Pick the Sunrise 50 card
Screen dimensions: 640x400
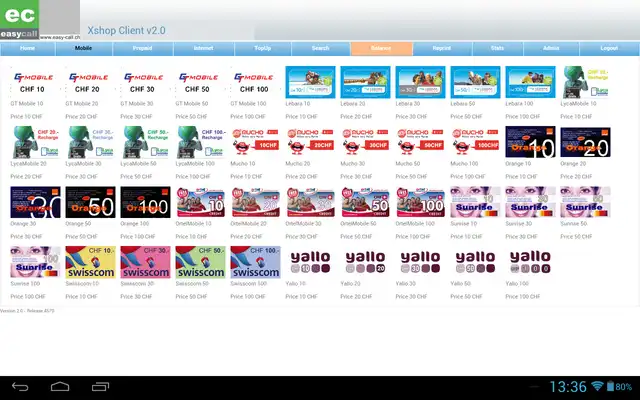click(x=585, y=202)
